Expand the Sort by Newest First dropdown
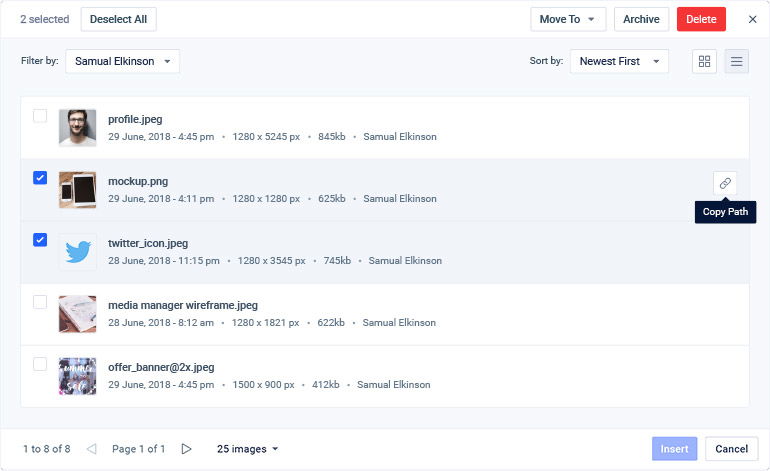The image size is (770, 471). [619, 61]
